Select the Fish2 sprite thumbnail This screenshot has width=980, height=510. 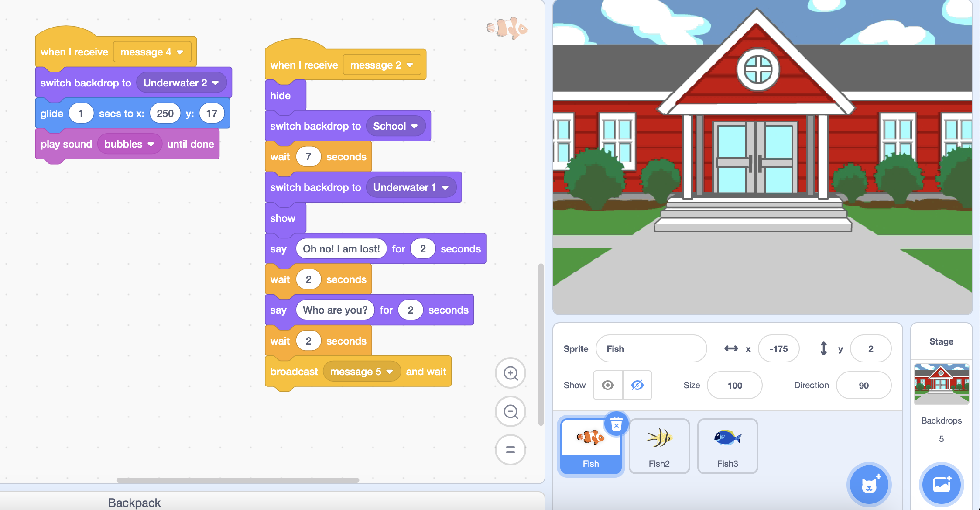point(659,446)
